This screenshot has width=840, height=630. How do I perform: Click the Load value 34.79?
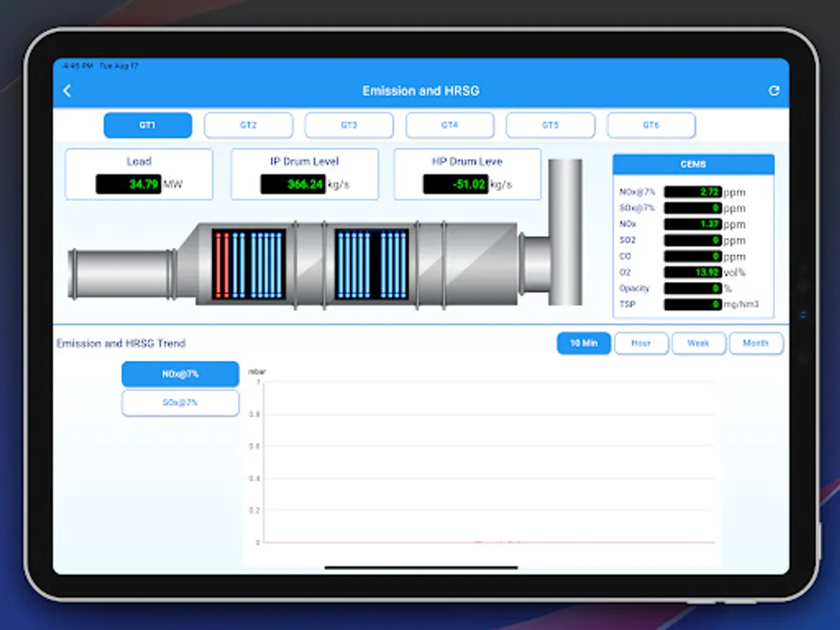129,185
